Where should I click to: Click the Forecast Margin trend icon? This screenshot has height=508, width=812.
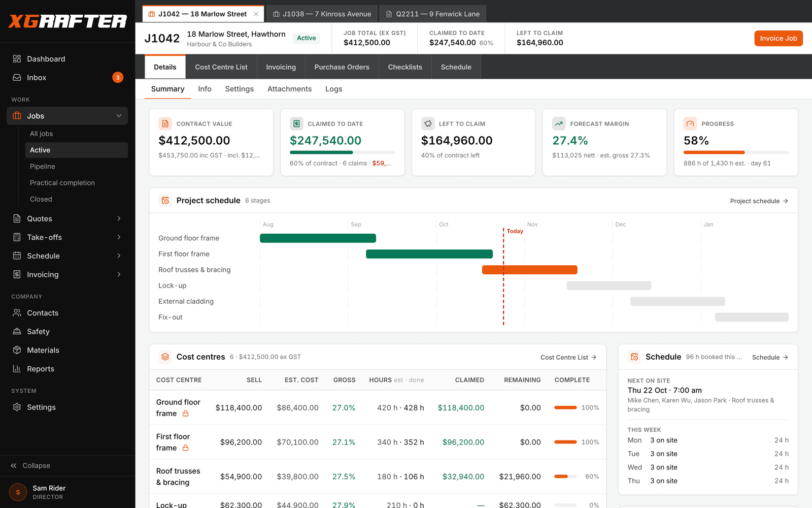tap(559, 123)
